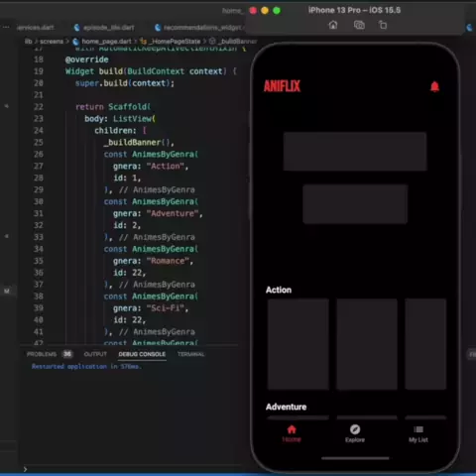Open the Terminal panel tab
476x476 pixels.
(190, 354)
